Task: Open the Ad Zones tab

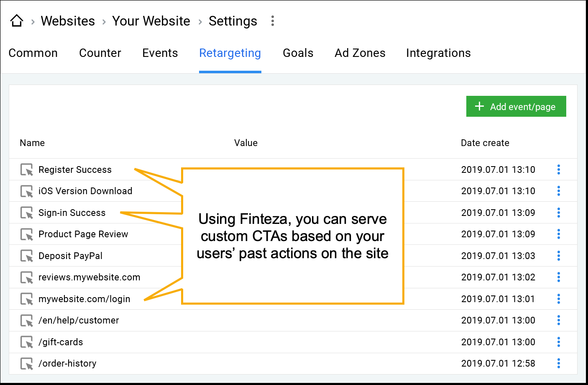Action: (360, 53)
